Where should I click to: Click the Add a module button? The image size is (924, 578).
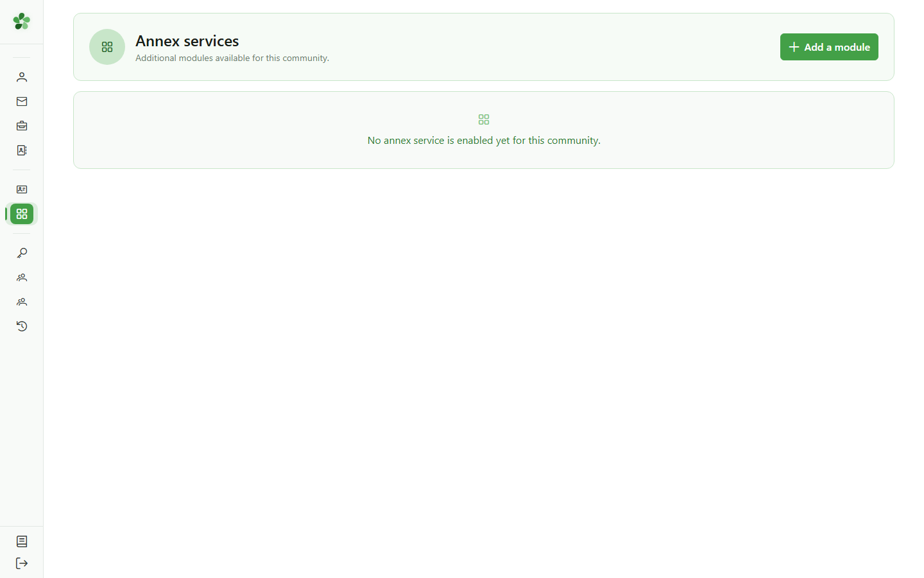coord(829,47)
